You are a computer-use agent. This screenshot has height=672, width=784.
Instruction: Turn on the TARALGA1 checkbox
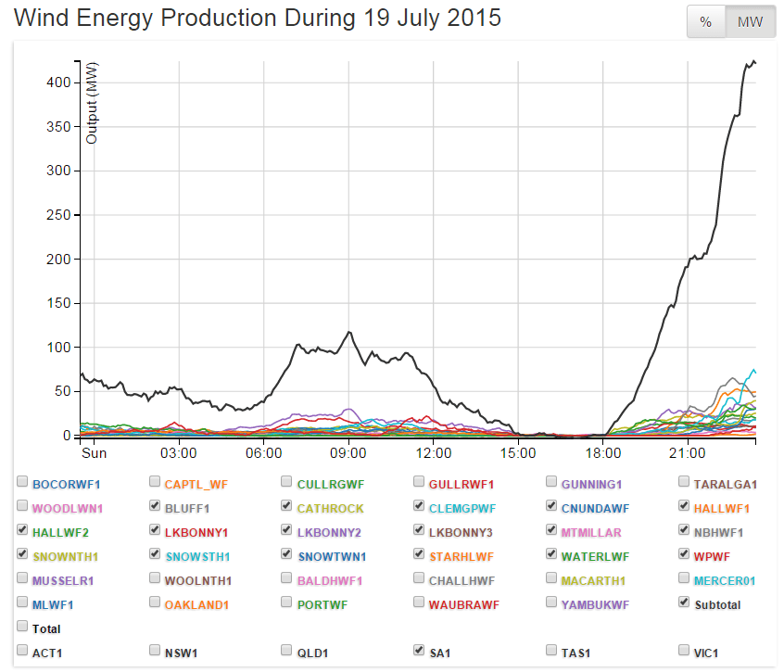click(x=685, y=482)
